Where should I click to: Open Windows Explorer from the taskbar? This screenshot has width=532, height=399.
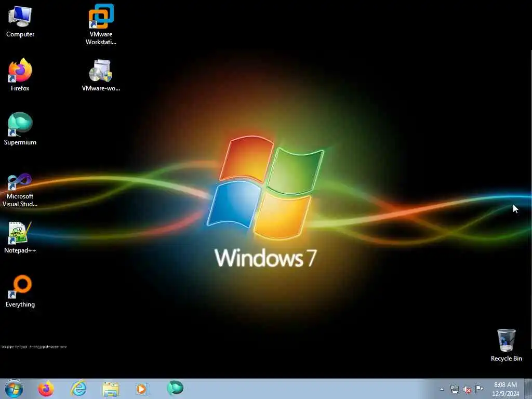(111, 389)
